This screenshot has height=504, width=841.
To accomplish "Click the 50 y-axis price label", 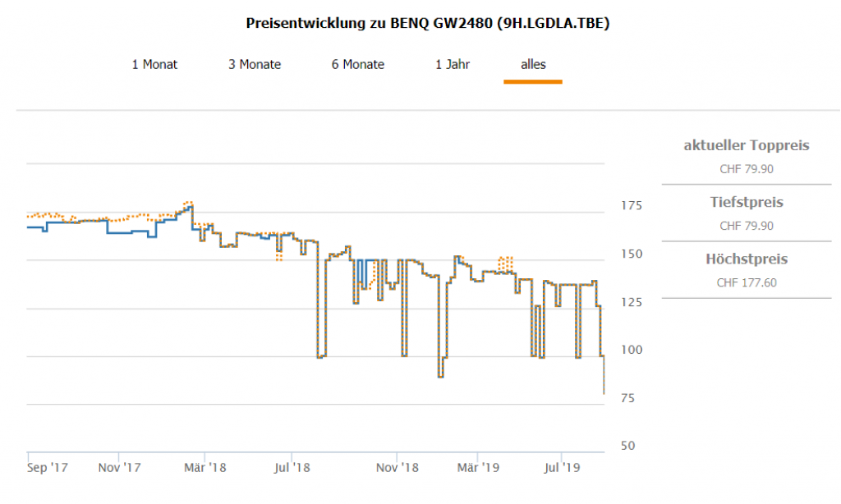I will 626,446.
